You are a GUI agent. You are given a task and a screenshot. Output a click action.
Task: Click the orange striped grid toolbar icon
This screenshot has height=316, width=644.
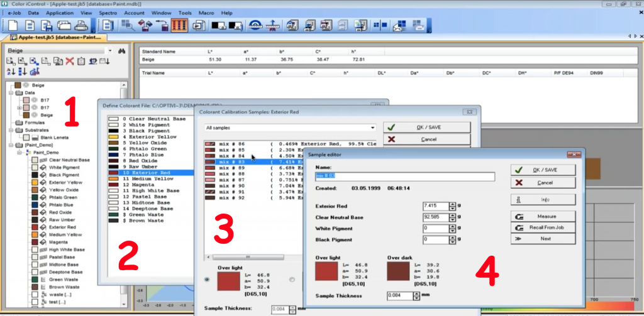coord(179,26)
